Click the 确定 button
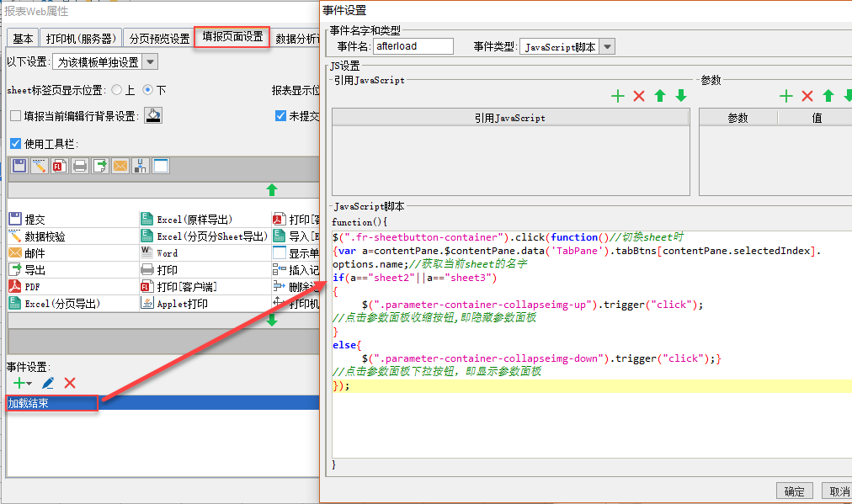 (795, 491)
